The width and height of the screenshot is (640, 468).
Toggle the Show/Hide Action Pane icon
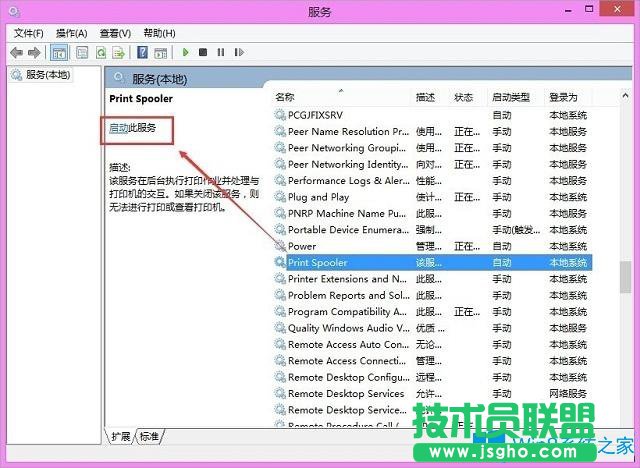161,53
